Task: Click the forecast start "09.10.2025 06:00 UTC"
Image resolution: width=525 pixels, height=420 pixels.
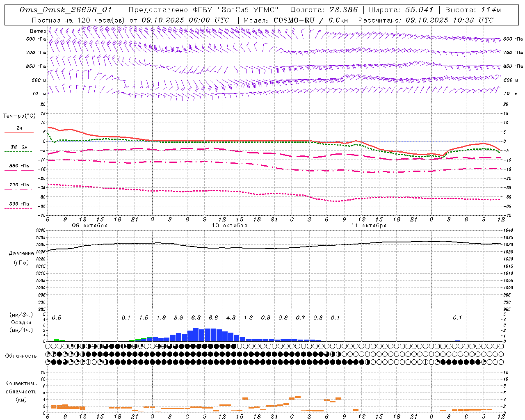Action: 185,20
